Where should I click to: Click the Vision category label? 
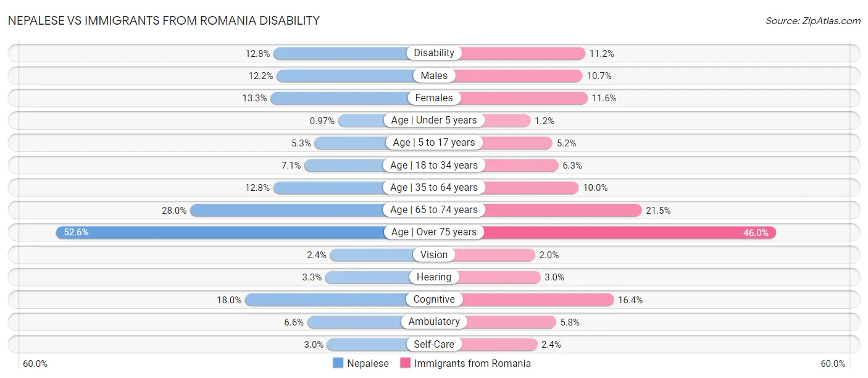coord(434,254)
